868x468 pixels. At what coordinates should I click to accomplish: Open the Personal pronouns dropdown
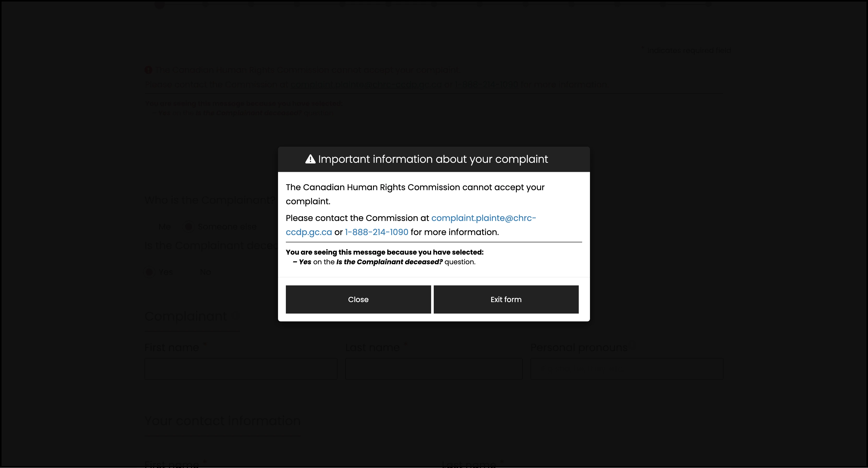tap(626, 369)
